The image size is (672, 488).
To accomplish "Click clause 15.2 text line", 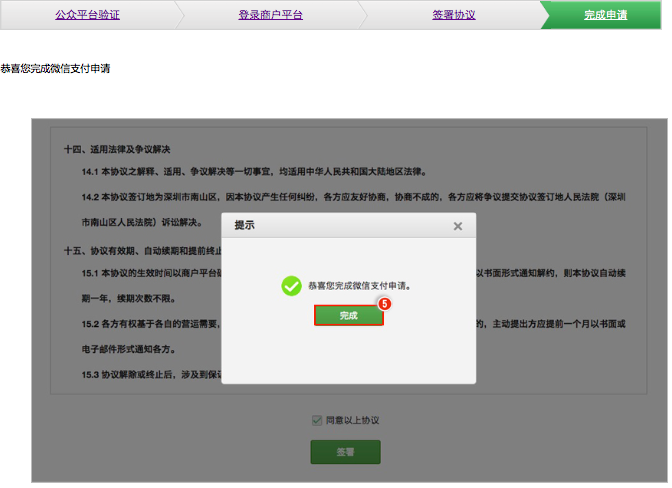I will click(151, 324).
